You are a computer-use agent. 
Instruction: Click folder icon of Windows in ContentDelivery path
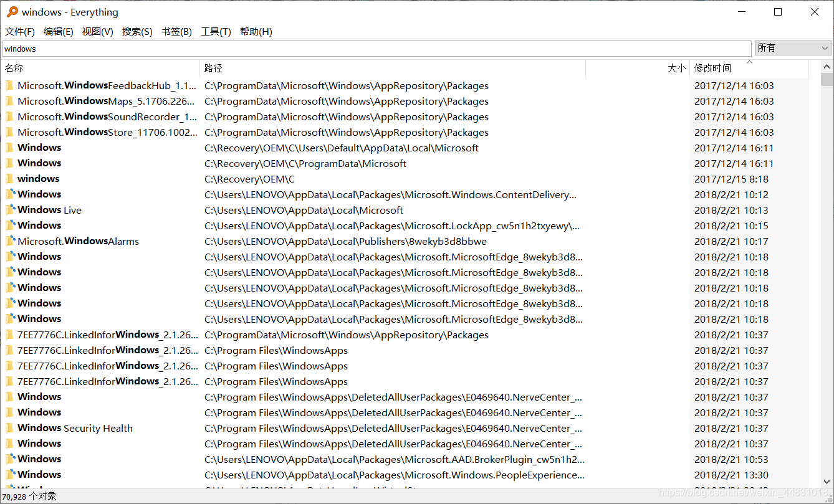[x=10, y=194]
